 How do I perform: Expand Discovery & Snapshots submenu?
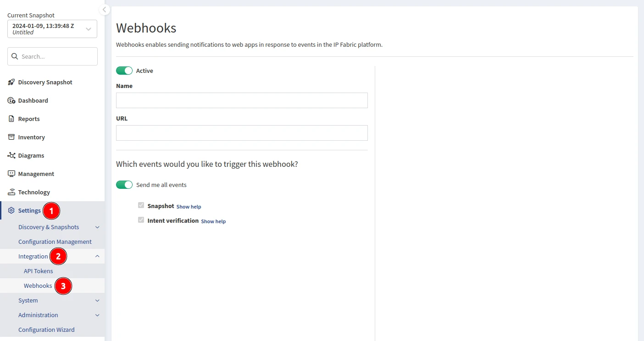[97, 227]
